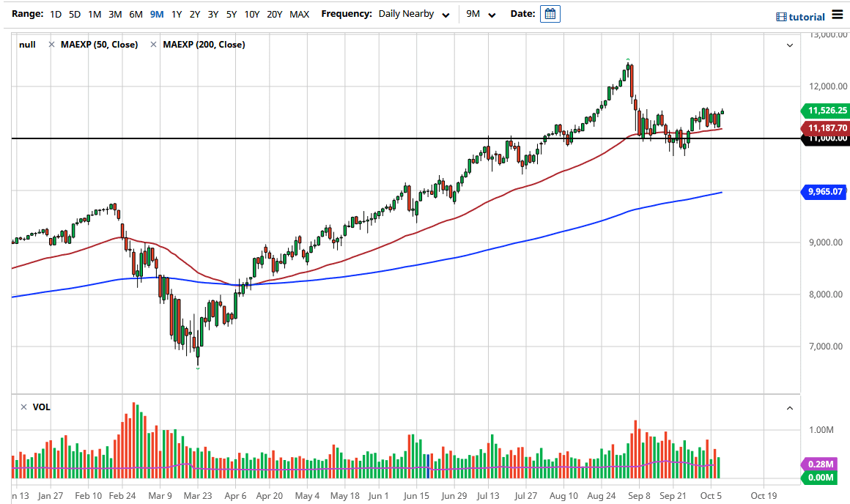The height and width of the screenshot is (504, 850).
Task: Click the 9,000.00 price axis label
Action: click(826, 242)
